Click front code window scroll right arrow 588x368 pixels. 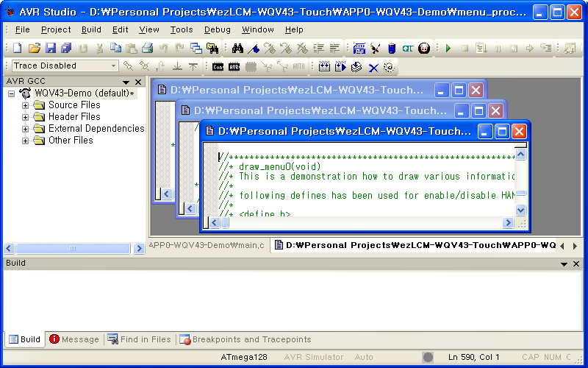[508, 223]
